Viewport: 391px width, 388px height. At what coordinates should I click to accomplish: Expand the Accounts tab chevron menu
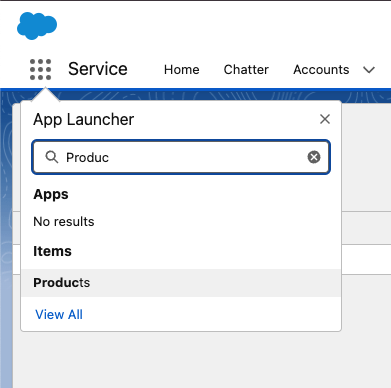(x=369, y=70)
